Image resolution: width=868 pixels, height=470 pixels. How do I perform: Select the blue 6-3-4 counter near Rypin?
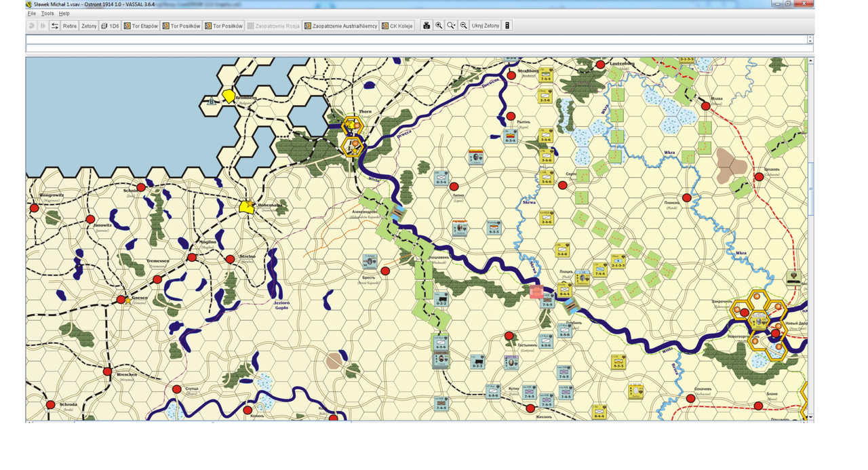point(511,136)
